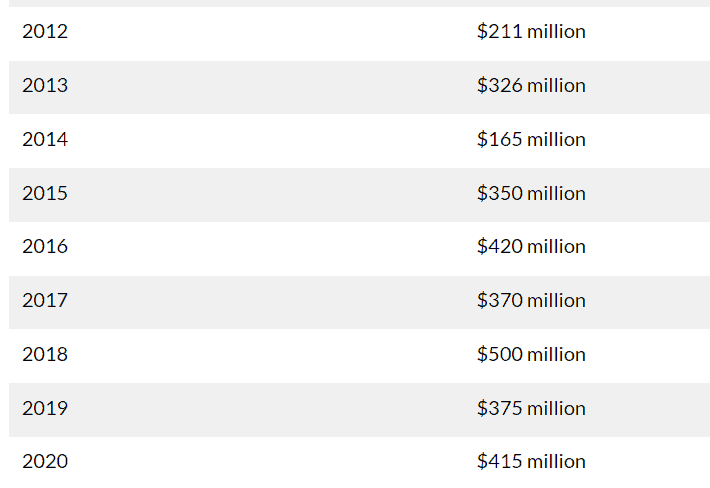Click the 2013 year cell

pyautogui.click(x=45, y=86)
